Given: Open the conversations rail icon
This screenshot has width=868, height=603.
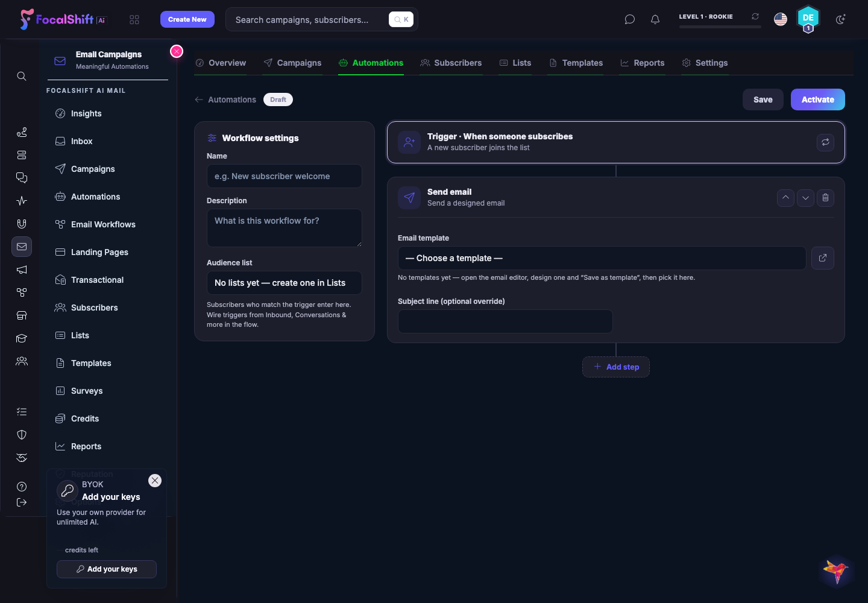Looking at the screenshot, I should pyautogui.click(x=22, y=178).
